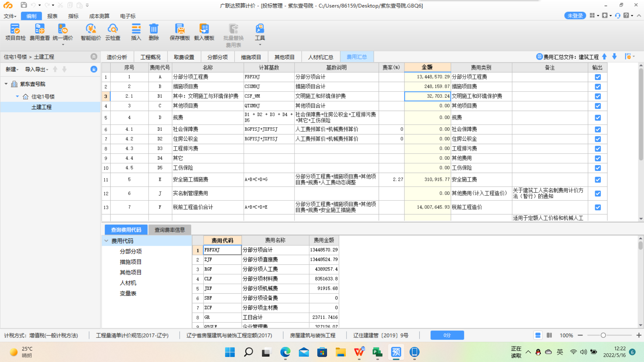The height and width of the screenshot is (362, 644).
Task: Select the 措施项目 fee code category
Action: 130,262
